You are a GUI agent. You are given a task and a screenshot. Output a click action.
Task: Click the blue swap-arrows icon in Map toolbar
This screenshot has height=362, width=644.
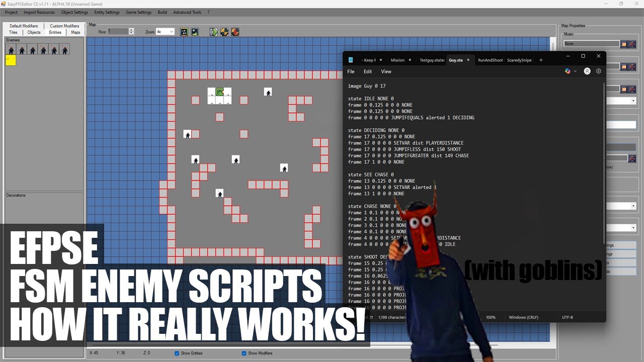point(184,32)
